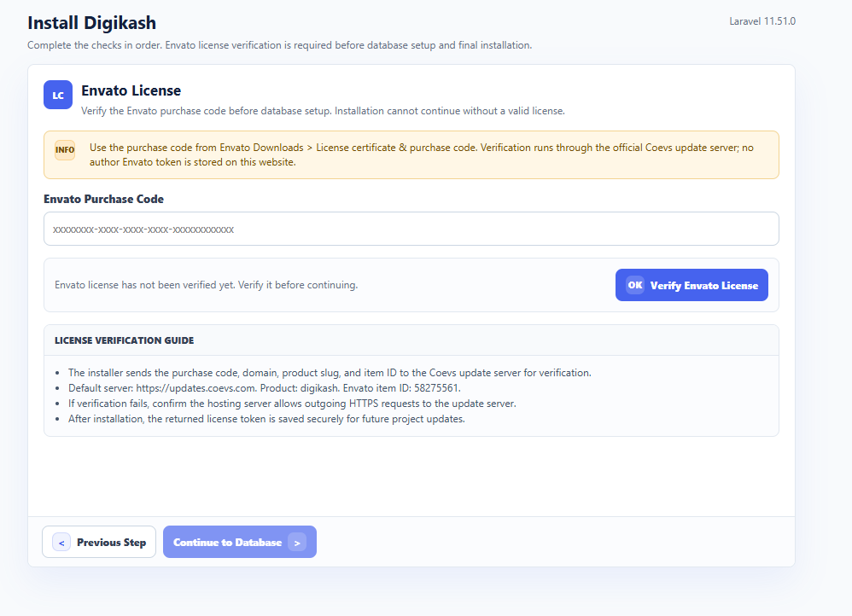Continue to Database button

point(240,542)
